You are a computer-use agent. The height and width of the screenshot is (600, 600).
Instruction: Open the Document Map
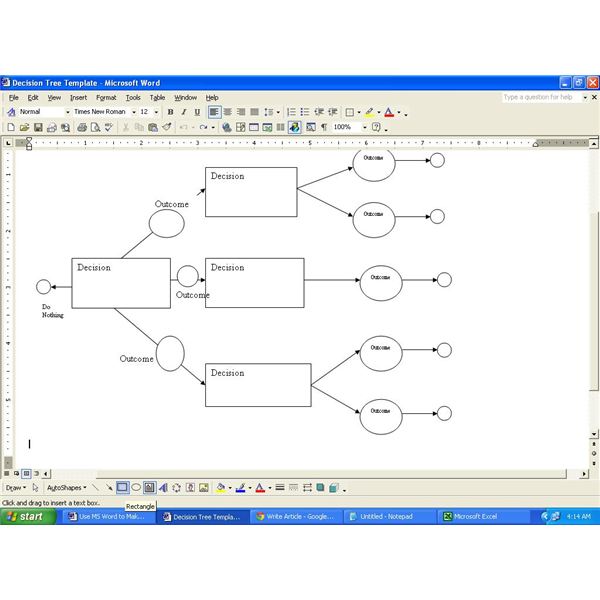[310, 127]
